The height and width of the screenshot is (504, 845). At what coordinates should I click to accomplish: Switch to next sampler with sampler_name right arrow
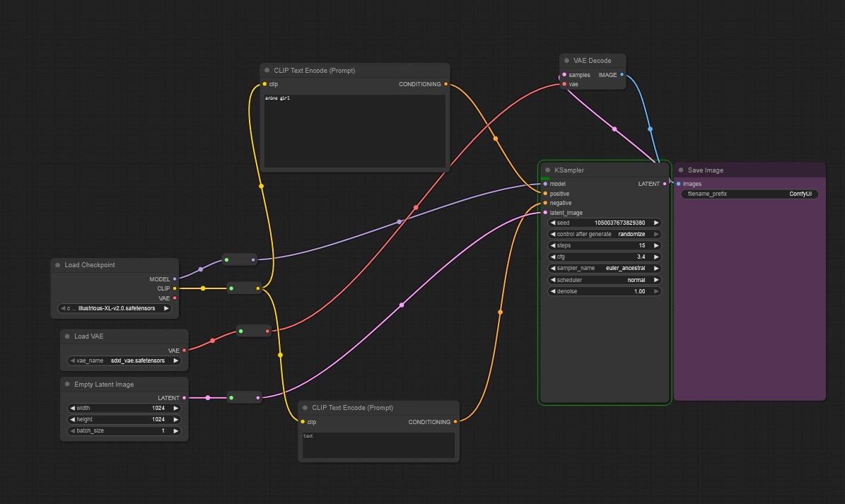pos(655,268)
